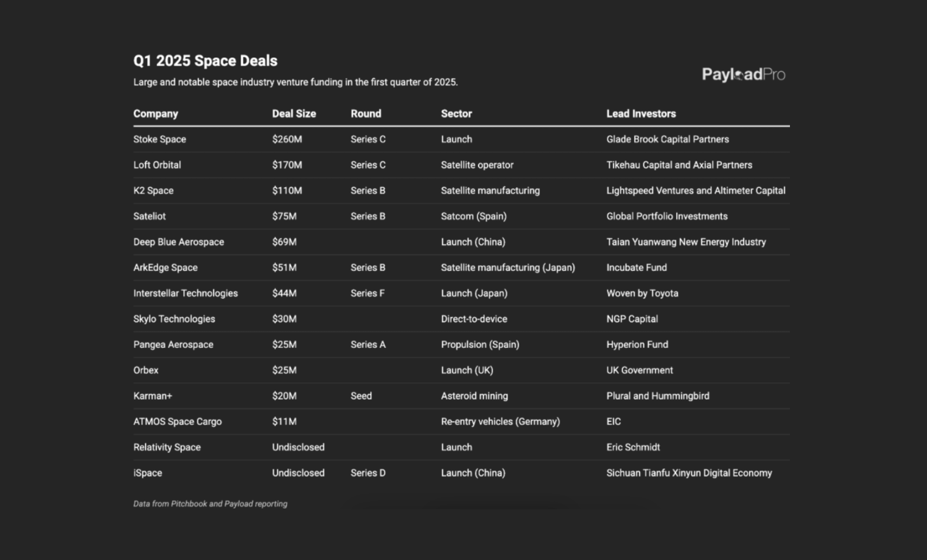Click the EIC investor cell
The height and width of the screenshot is (560, 927).
pyautogui.click(x=614, y=422)
